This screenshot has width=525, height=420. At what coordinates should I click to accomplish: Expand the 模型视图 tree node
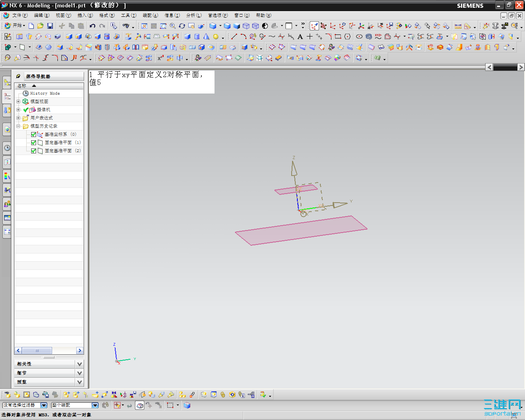pos(18,101)
